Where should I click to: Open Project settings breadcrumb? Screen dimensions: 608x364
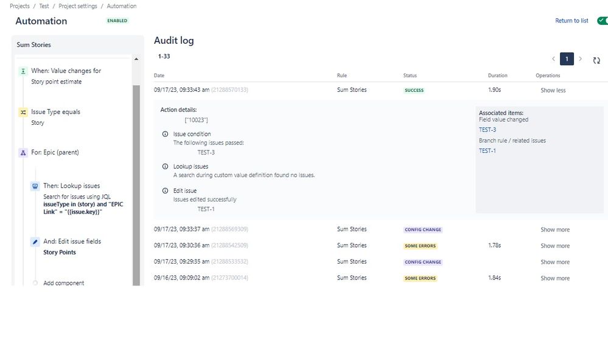click(x=77, y=6)
